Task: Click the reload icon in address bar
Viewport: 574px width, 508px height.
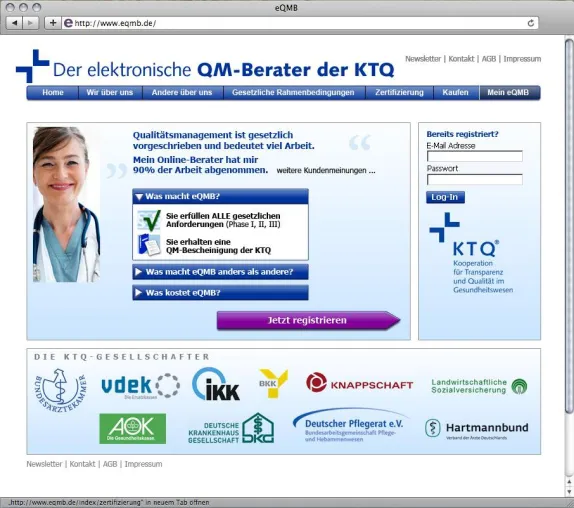Action: pos(530,23)
